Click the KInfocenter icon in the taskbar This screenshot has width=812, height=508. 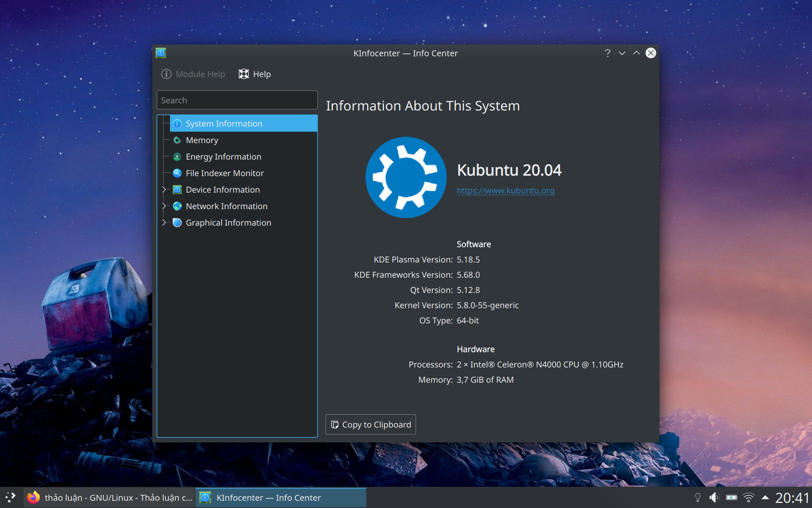[205, 497]
